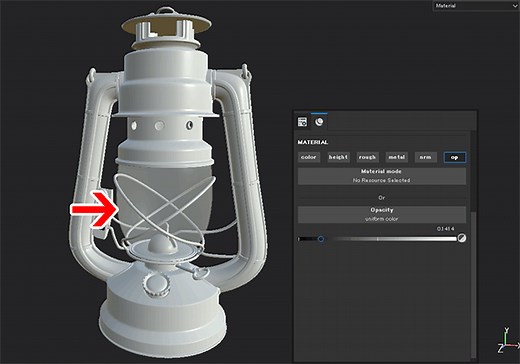Click the MATERIAL section heading
This screenshot has width=520, height=364.
click(x=313, y=142)
